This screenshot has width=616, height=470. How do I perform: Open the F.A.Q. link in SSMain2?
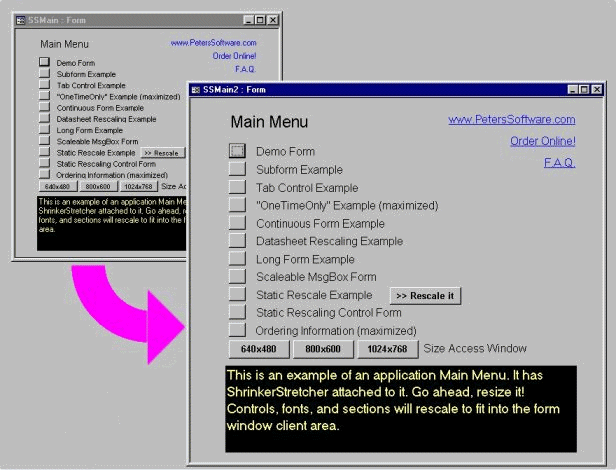[x=559, y=162]
